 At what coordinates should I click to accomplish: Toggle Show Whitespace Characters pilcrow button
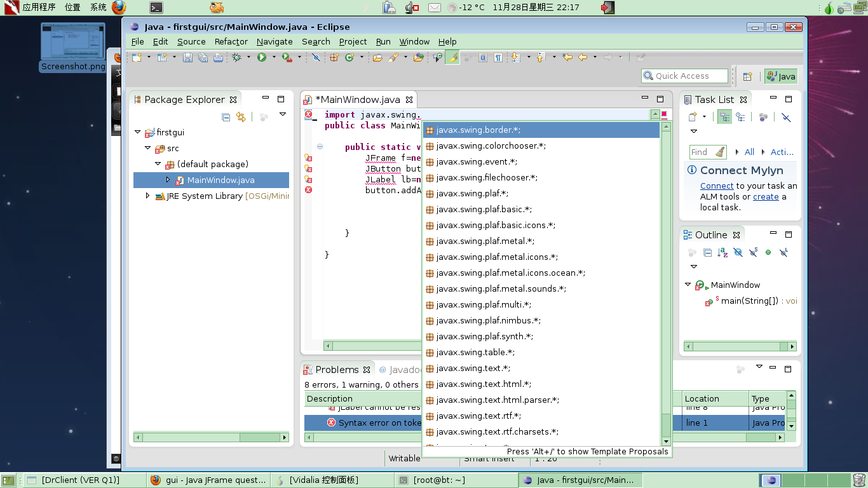[x=498, y=57]
